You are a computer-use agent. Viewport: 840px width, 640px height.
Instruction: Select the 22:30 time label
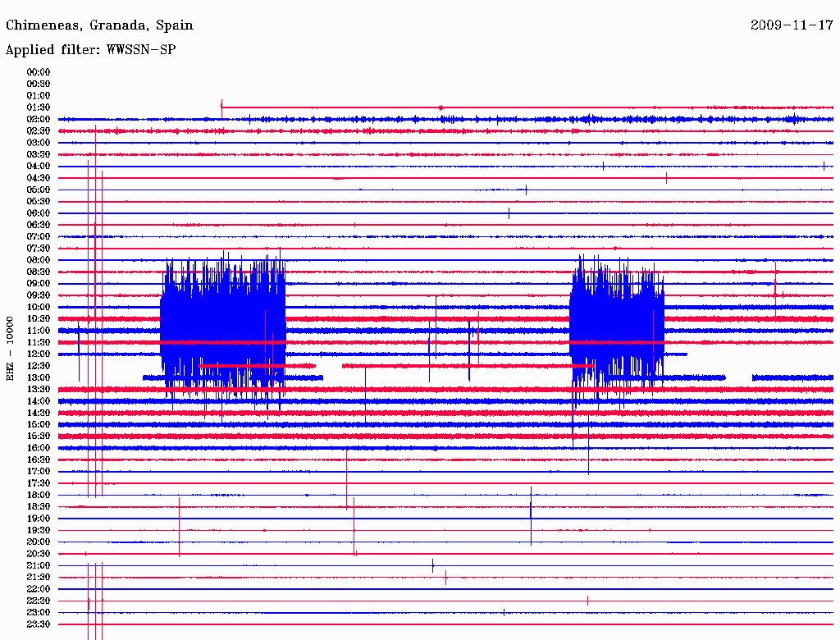pos(39,601)
